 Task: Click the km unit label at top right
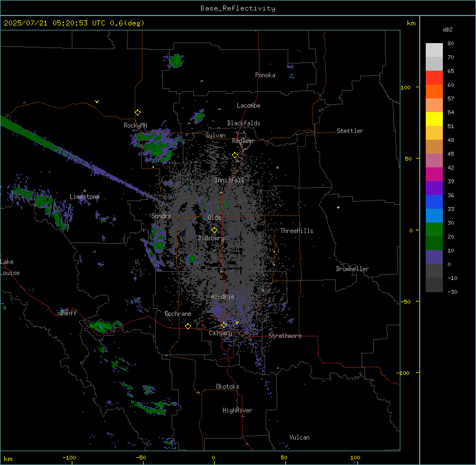(411, 23)
